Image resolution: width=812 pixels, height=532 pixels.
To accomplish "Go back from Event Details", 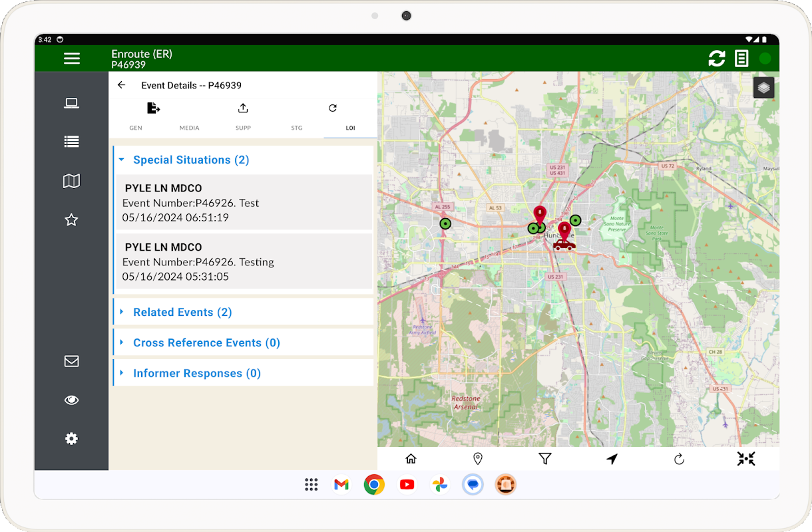I will [121, 85].
